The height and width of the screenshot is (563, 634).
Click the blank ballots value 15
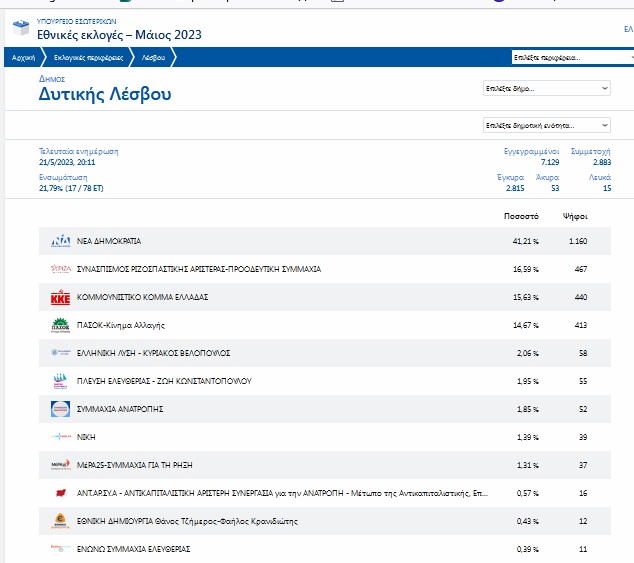click(607, 188)
